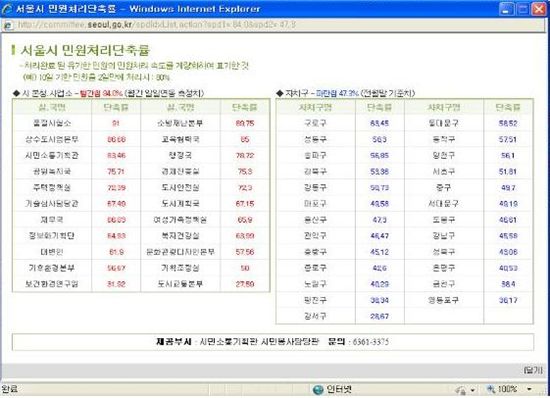Open the zoom level dropdown arrow after 100%

coord(529,389)
